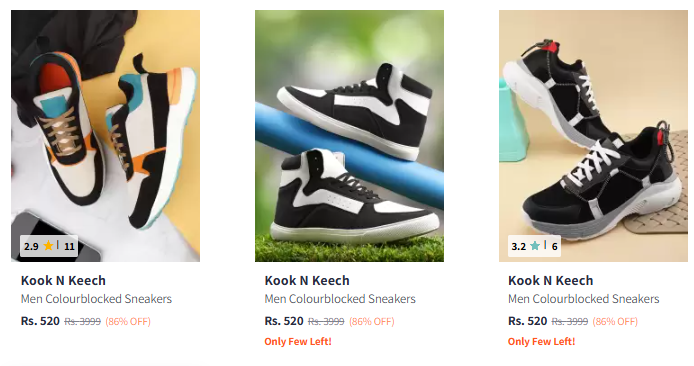Click the Rs. 520 price of first product
694x366 pixels.
[x=40, y=321]
